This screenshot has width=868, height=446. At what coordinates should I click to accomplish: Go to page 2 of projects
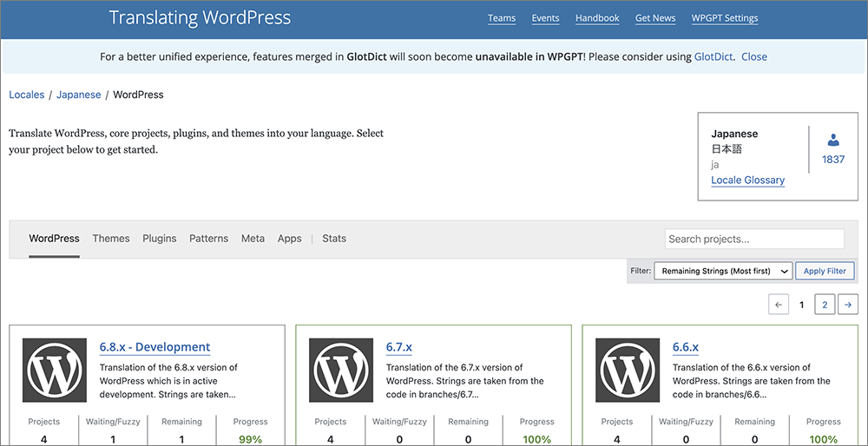pos(825,305)
